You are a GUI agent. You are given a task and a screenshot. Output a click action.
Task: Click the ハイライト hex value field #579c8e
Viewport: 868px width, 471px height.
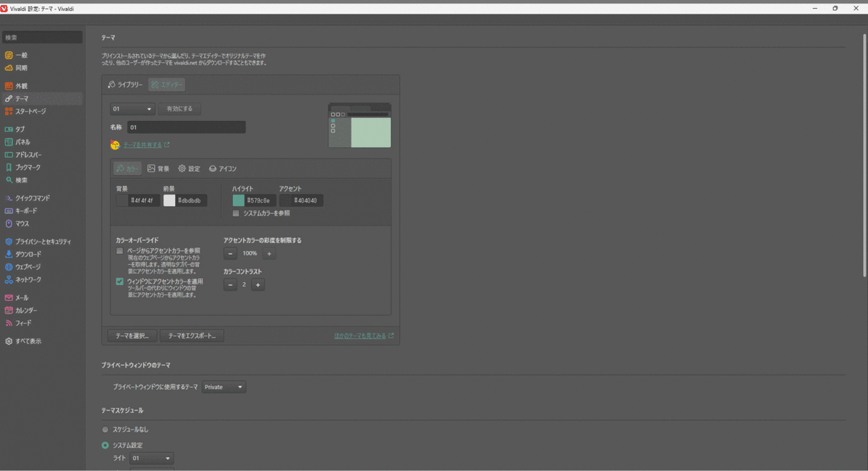coord(261,200)
